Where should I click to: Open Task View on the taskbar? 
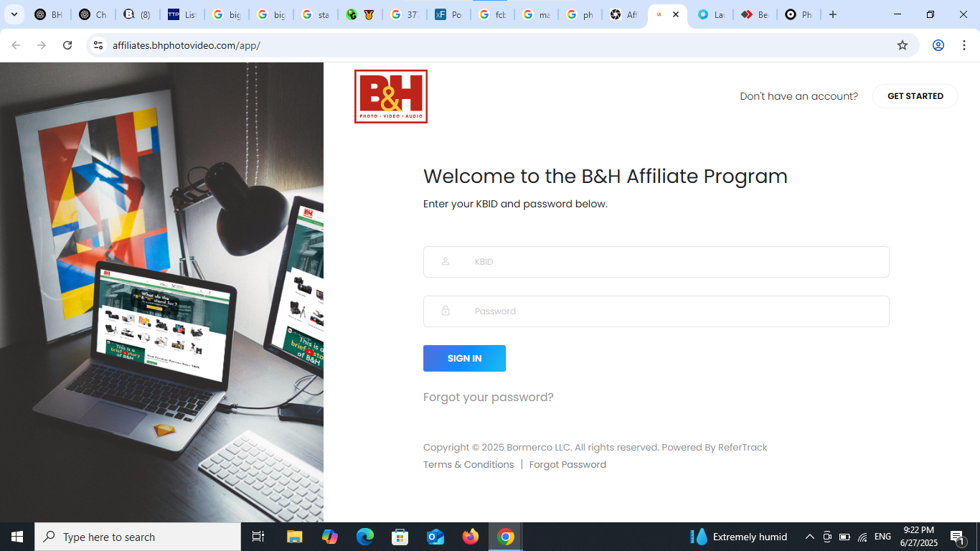pyautogui.click(x=258, y=537)
